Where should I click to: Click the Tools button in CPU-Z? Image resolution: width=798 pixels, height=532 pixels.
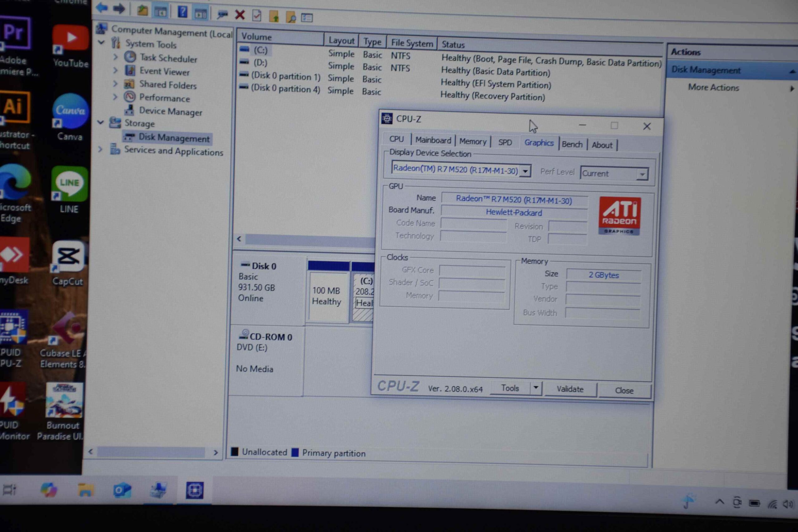click(x=510, y=388)
